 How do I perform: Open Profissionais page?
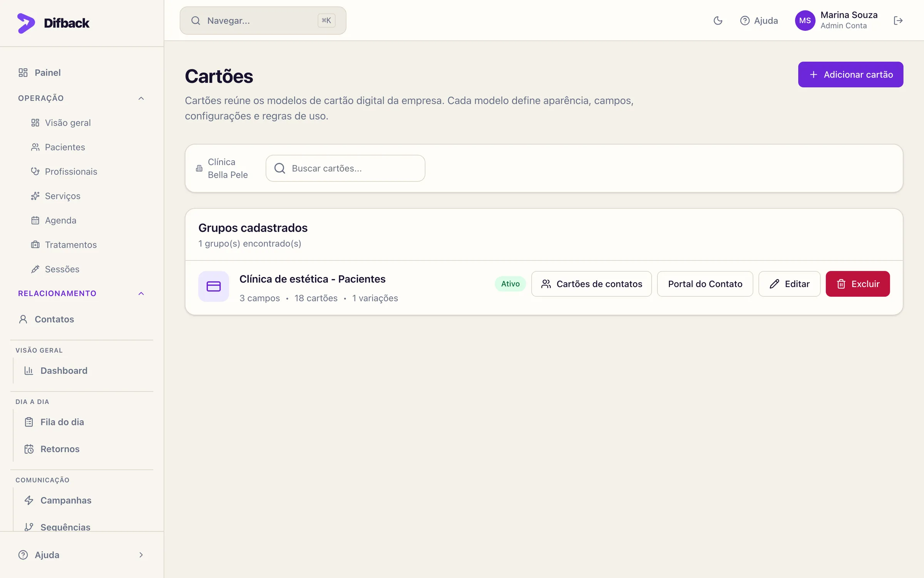[x=71, y=171]
